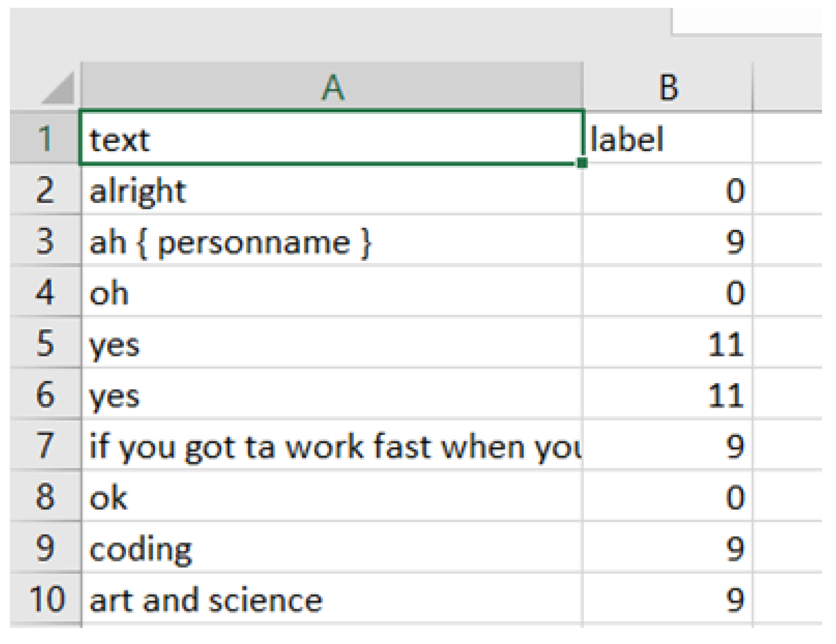Select the row 10 header
Viewport: 836px width, 644px height.
tap(45, 599)
